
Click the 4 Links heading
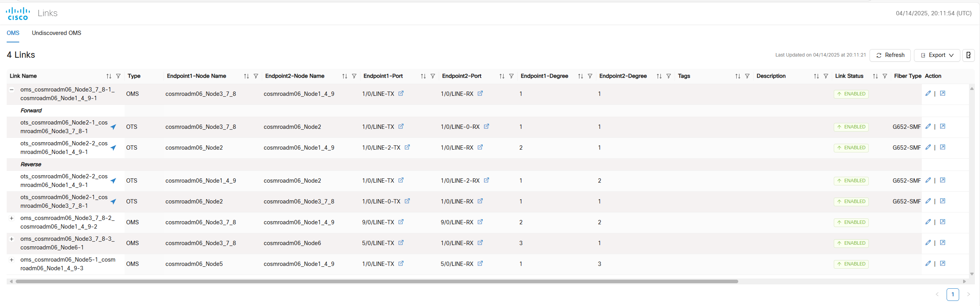click(21, 55)
